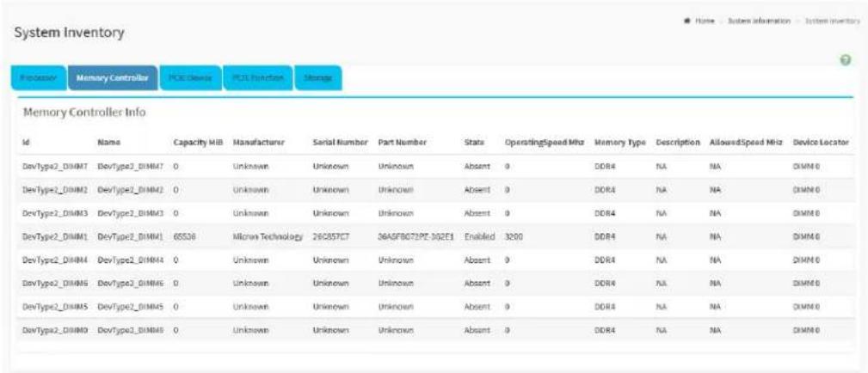Click the Manufacturer column header
Screen dimensions: 868x373
point(259,142)
